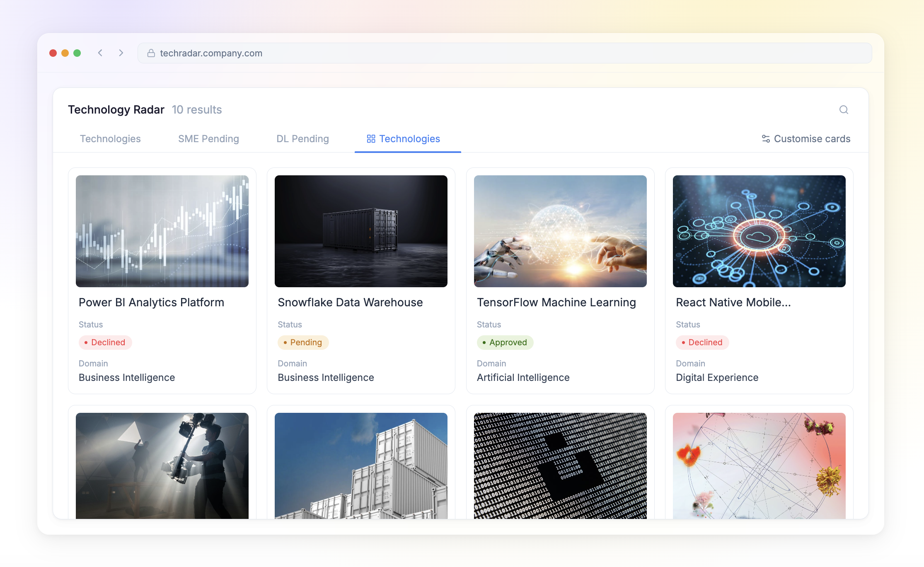Click the Digital Experience domain text
924x567 pixels.
tap(717, 378)
